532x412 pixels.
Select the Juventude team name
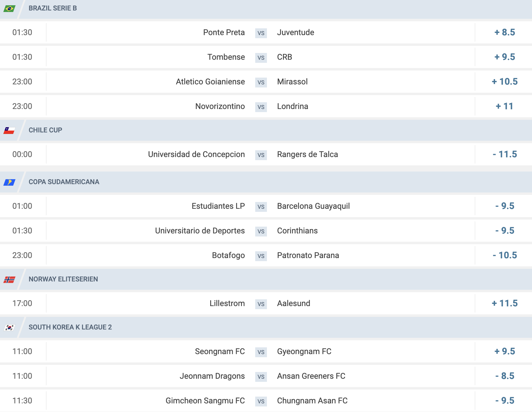pyautogui.click(x=296, y=32)
